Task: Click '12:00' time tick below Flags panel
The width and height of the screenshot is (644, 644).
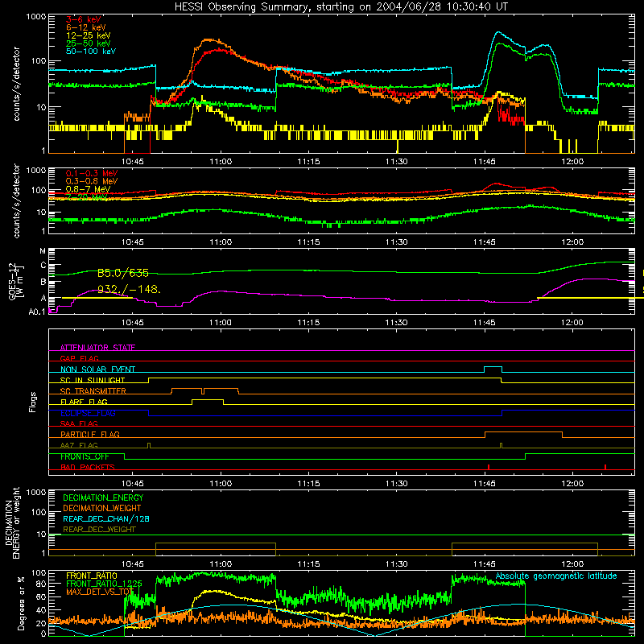Action: (x=572, y=484)
